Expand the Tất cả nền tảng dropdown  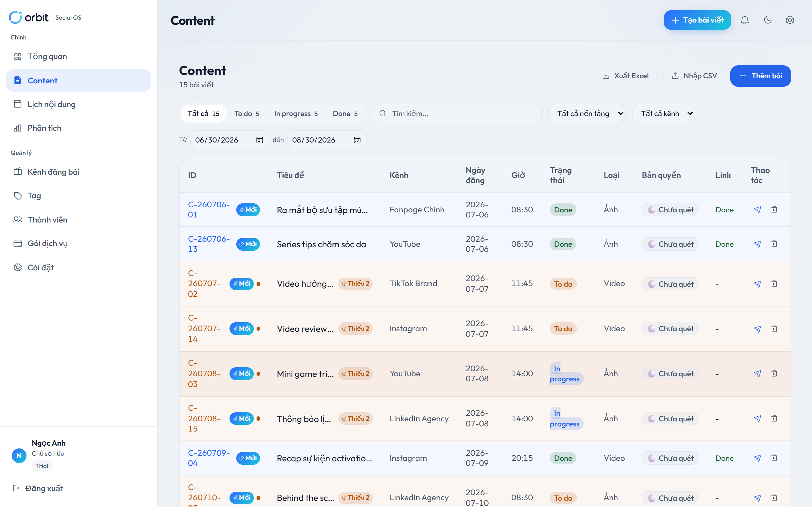(587, 113)
